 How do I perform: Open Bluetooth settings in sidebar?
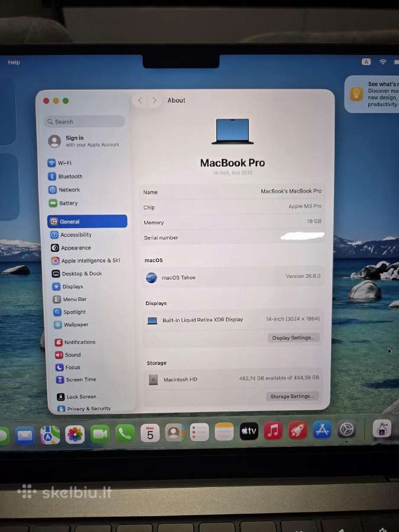coord(65,176)
